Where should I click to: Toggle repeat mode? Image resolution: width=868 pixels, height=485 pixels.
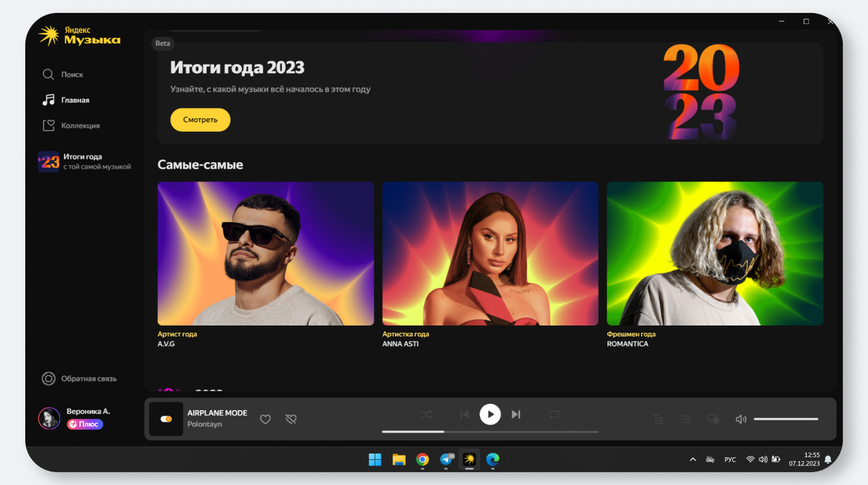pos(554,414)
